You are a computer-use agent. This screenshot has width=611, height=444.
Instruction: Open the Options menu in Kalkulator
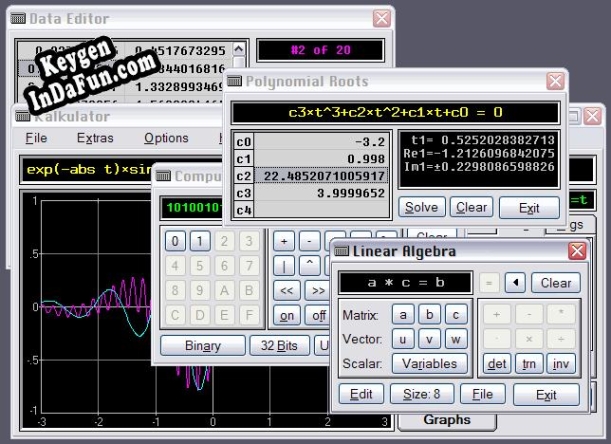pos(166,138)
